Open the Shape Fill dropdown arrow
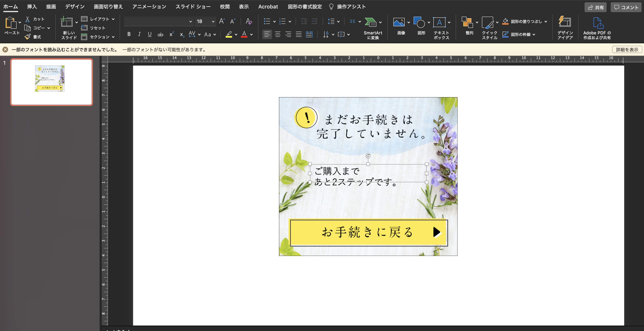This screenshot has width=644, height=331. pos(546,21)
